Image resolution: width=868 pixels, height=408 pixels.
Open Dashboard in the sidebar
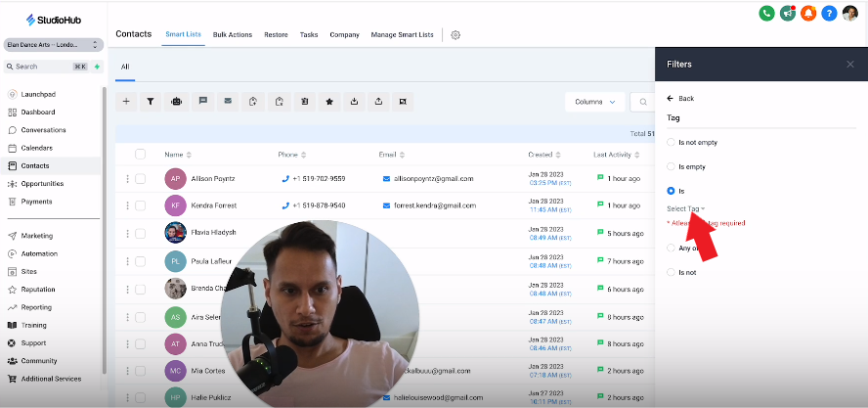click(x=38, y=112)
